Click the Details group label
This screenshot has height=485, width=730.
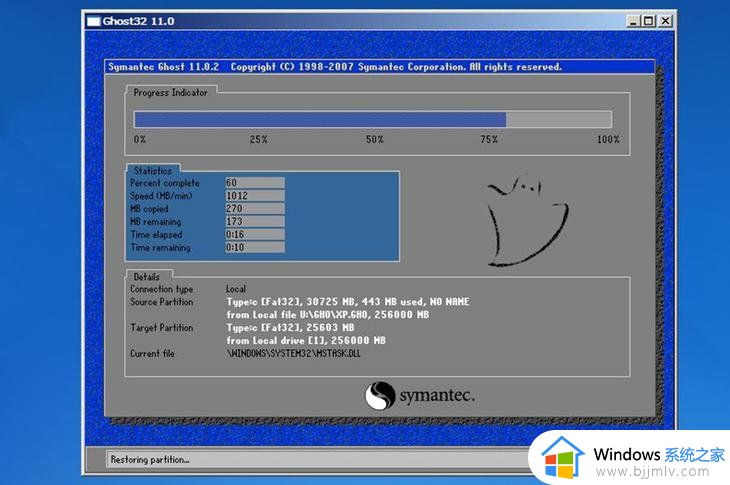click(x=147, y=277)
